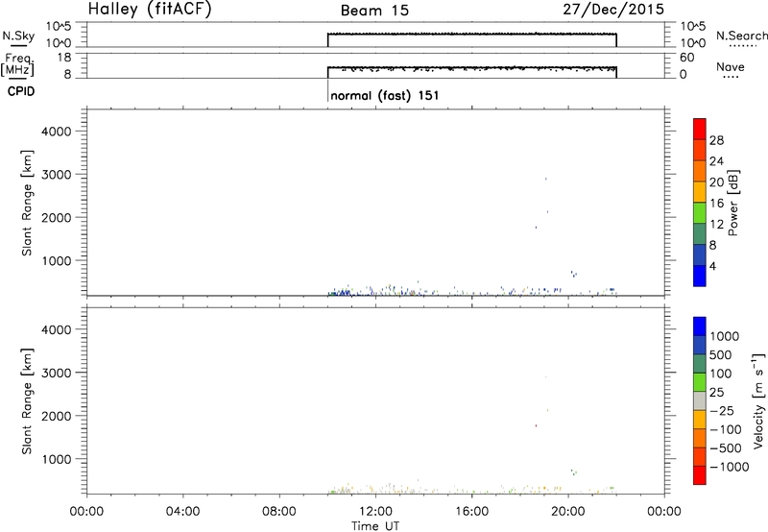This screenshot has height=532, width=768.
Task: Click the red top segment of Power colorbar
Action: click(x=700, y=129)
